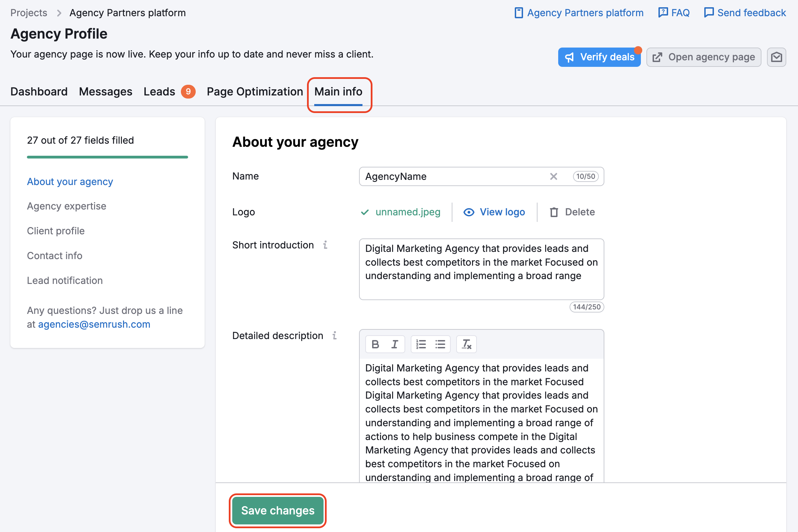Click the clear formatting icon
Viewport: 798px width, 532px height.
click(x=467, y=344)
